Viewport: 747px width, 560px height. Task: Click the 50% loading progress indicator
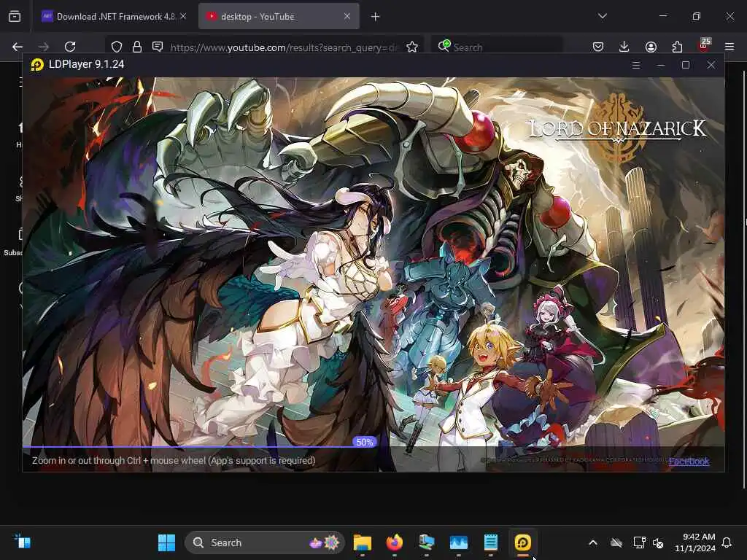coord(365,442)
